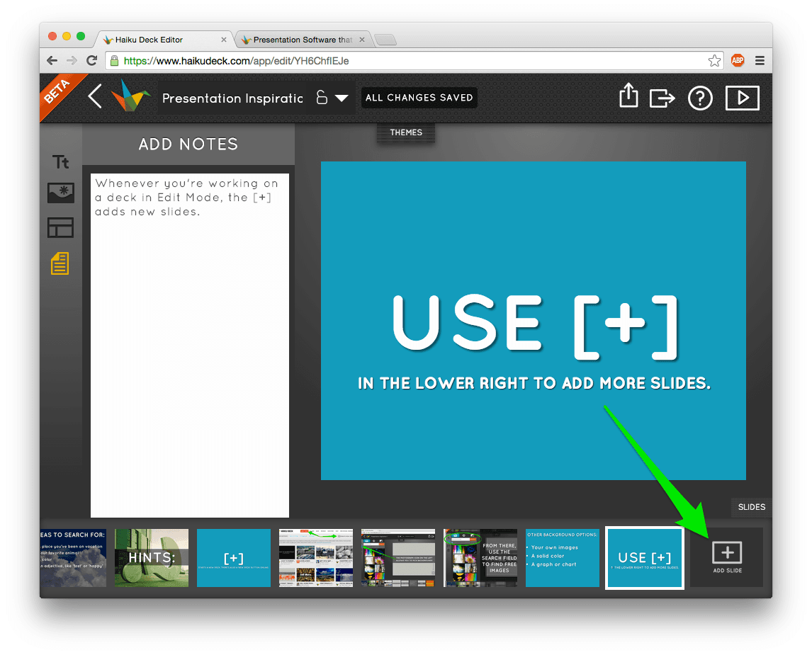This screenshot has width=812, height=655.
Task: Select the Haiku Deck Editor tab
Action: 164,40
